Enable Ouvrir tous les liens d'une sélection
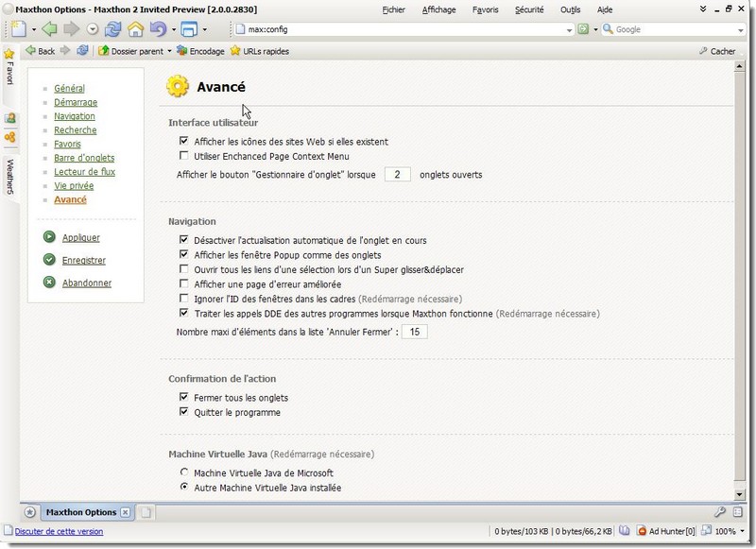 (183, 268)
